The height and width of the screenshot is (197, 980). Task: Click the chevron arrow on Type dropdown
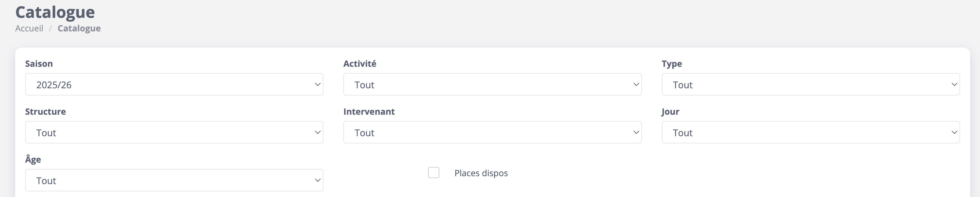[x=954, y=84]
